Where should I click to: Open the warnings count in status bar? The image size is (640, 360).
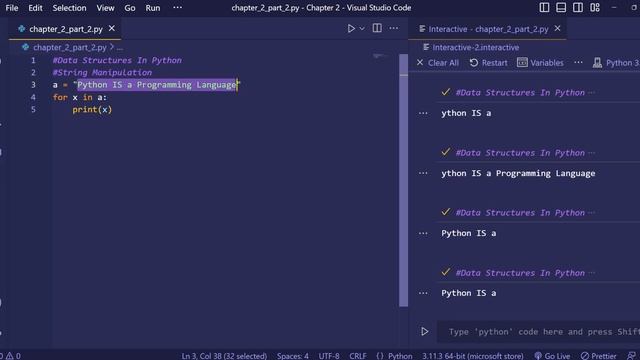coord(13,356)
